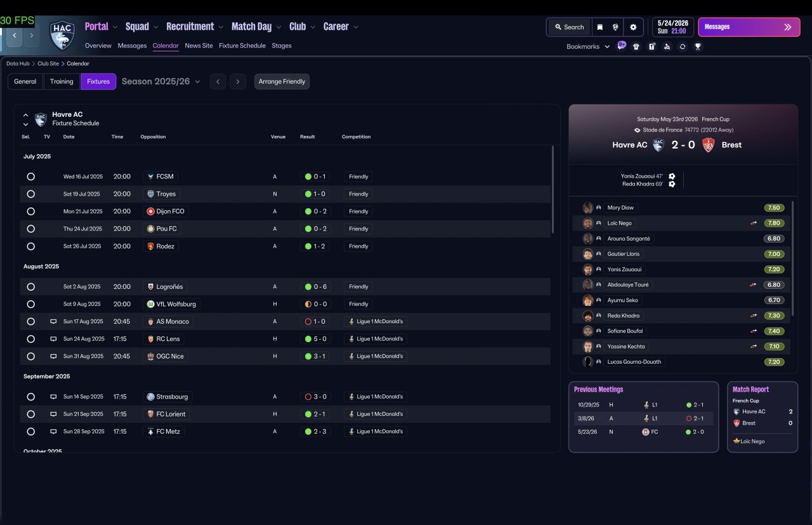Click the RC Lens 5 - 0 result
The width and height of the screenshot is (812, 525).
pyautogui.click(x=315, y=339)
